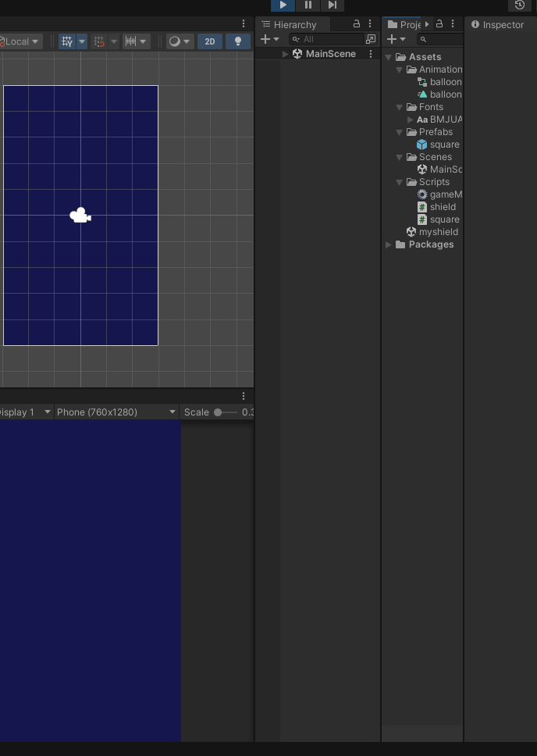
Task: Focus the Hierarchy search field
Action: (x=327, y=39)
